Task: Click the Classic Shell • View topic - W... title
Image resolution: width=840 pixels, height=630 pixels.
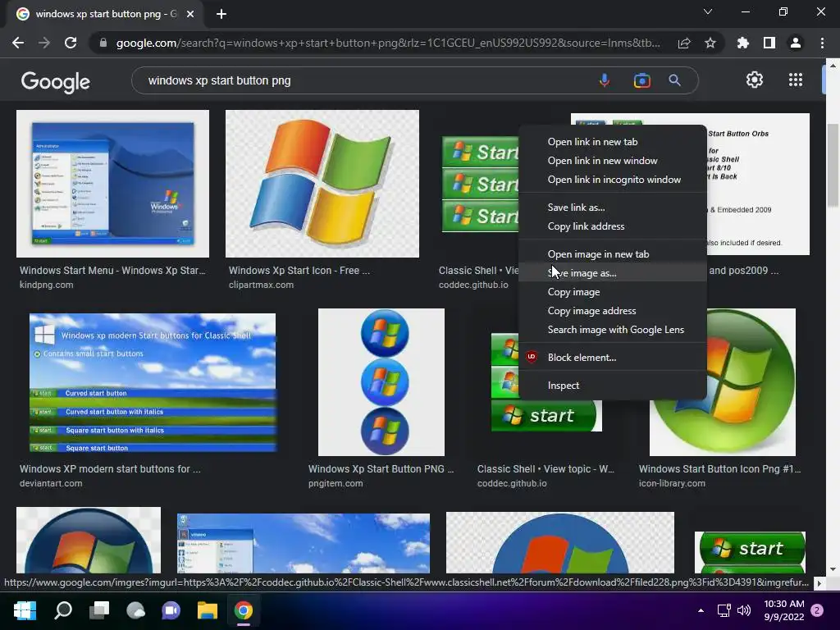Action: tap(546, 468)
